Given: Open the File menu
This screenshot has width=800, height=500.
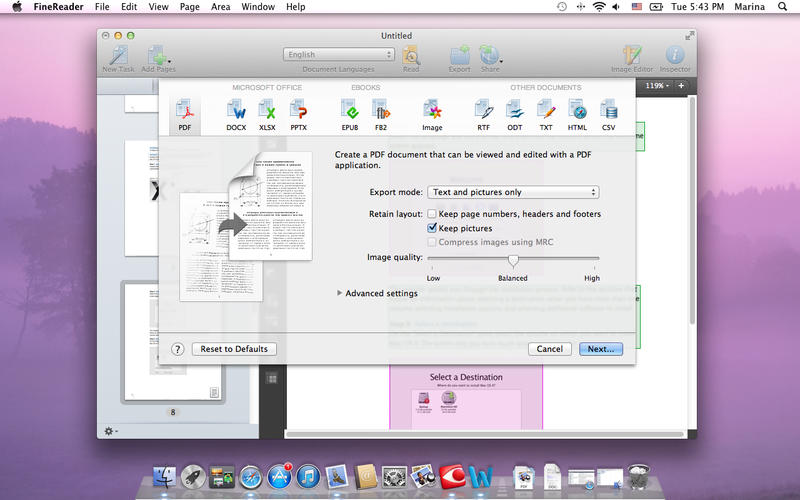Looking at the screenshot, I should coord(102,7).
